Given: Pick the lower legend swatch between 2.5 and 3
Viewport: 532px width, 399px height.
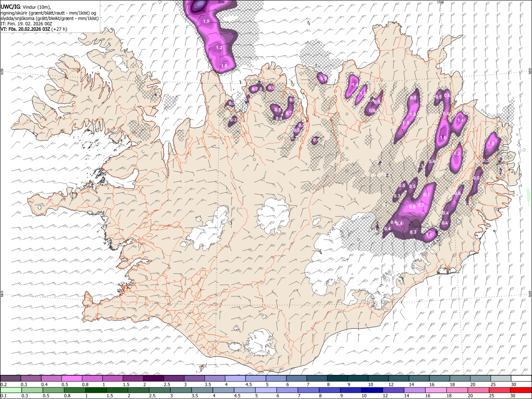Looking at the screenshot, I should click(x=160, y=390).
